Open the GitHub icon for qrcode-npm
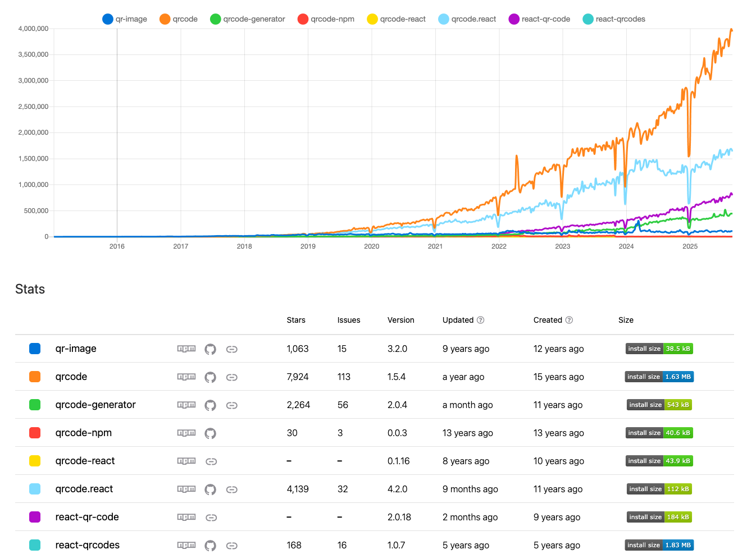 (210, 433)
